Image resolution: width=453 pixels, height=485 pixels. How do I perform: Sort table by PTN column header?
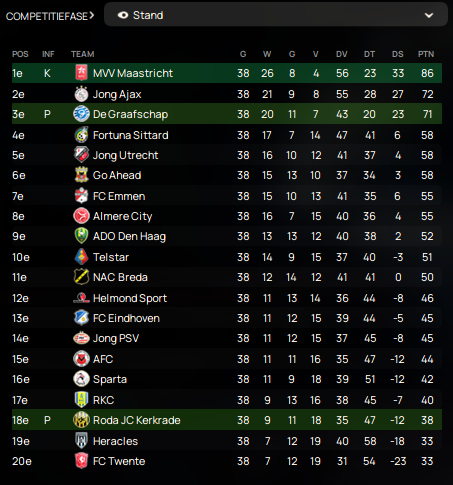[x=426, y=54]
